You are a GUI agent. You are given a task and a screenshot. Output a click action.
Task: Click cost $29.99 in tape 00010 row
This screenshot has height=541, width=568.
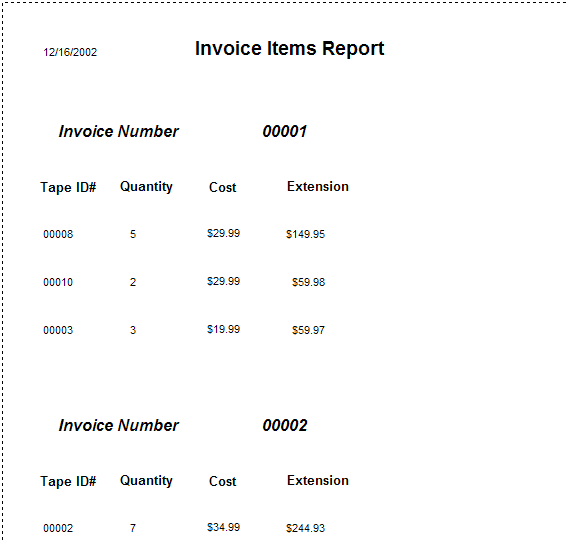pyautogui.click(x=224, y=281)
